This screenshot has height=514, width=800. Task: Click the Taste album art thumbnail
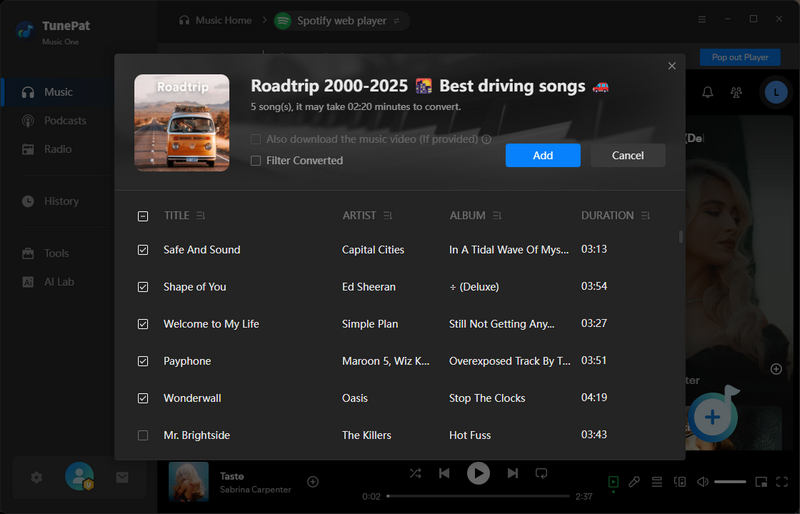pyautogui.click(x=188, y=481)
